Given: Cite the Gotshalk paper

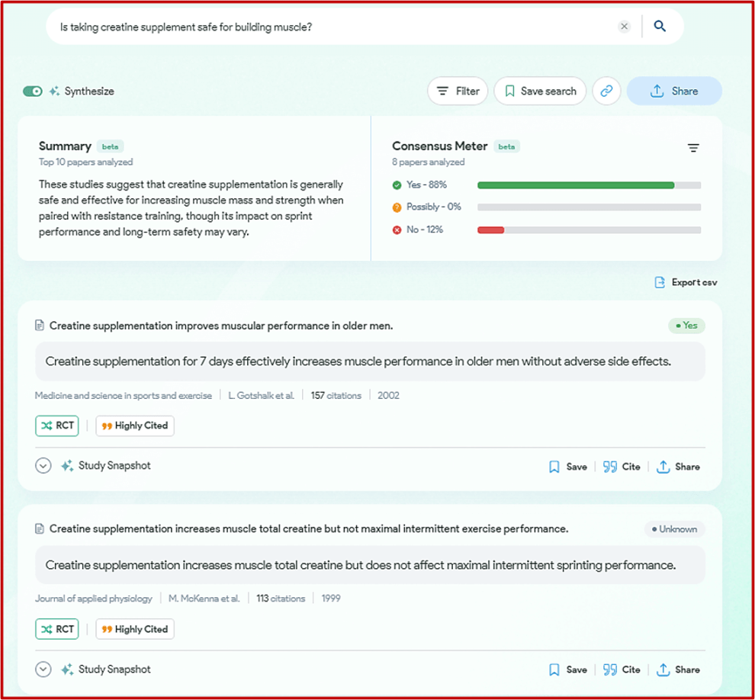Looking at the screenshot, I should point(622,467).
